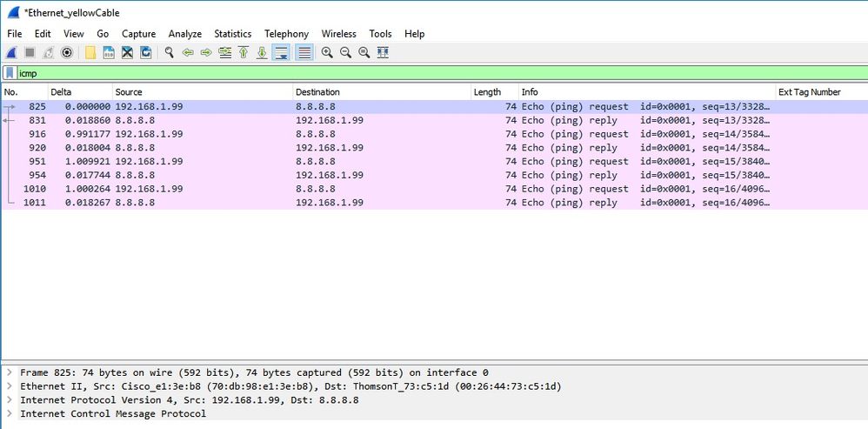Find a packet with the magnifier icon
The width and height of the screenshot is (868, 429).
click(170, 52)
